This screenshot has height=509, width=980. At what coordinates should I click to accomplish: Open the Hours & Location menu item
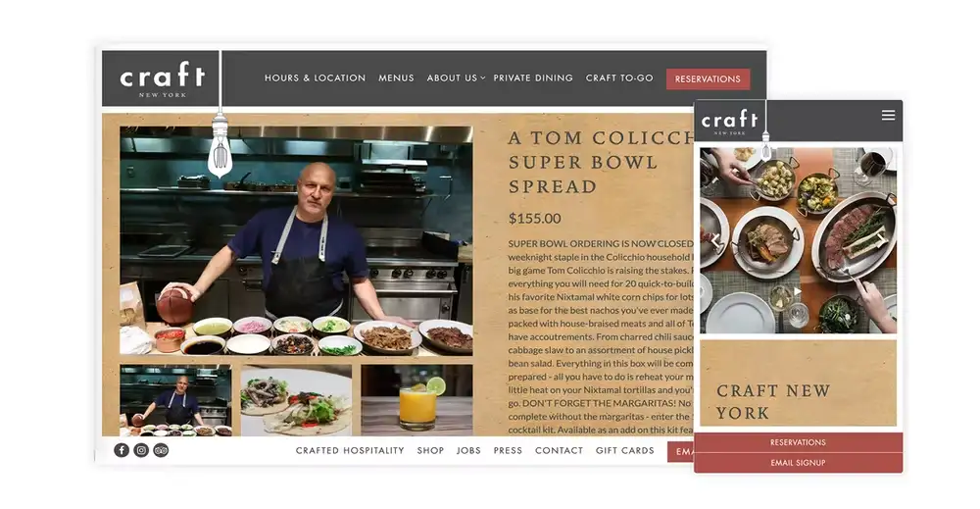[315, 78]
